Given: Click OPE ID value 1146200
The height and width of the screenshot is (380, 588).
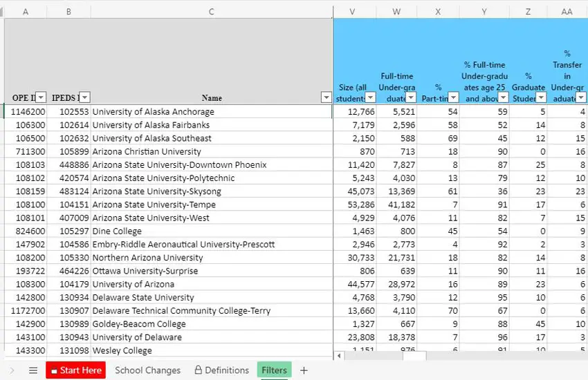Looking at the screenshot, I should [x=26, y=111].
